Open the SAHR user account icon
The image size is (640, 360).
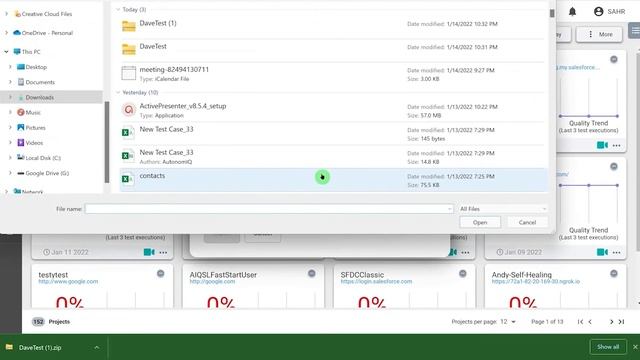tap(598, 11)
